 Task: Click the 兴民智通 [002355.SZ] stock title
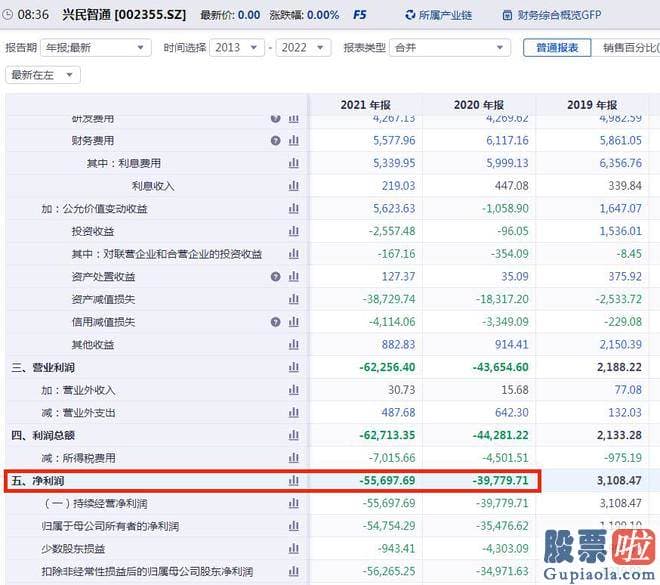click(x=124, y=15)
